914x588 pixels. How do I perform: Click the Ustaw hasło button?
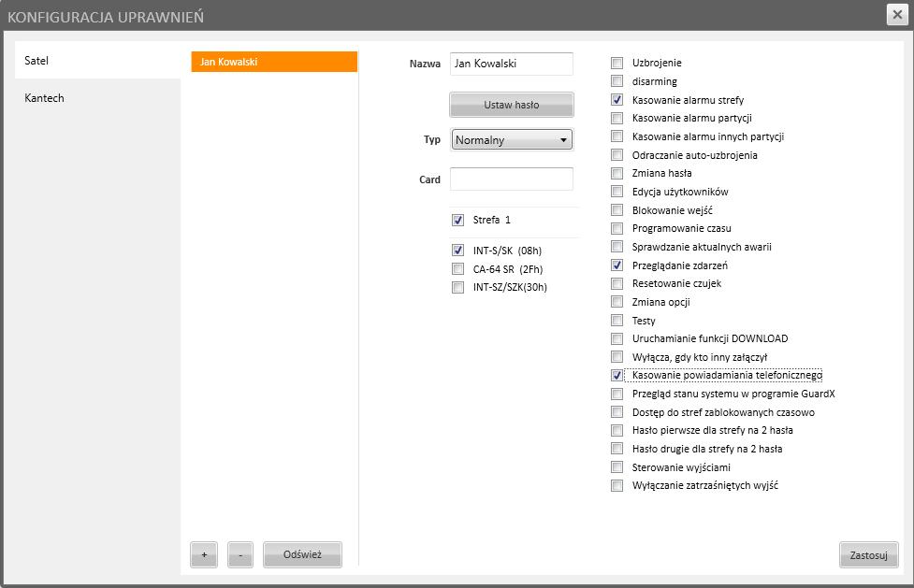[511, 105]
